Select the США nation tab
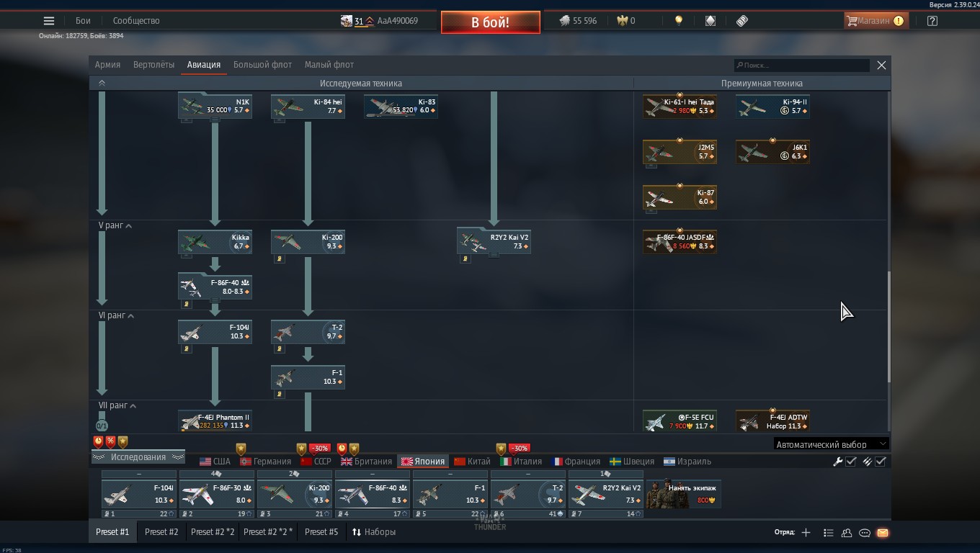 click(x=215, y=462)
